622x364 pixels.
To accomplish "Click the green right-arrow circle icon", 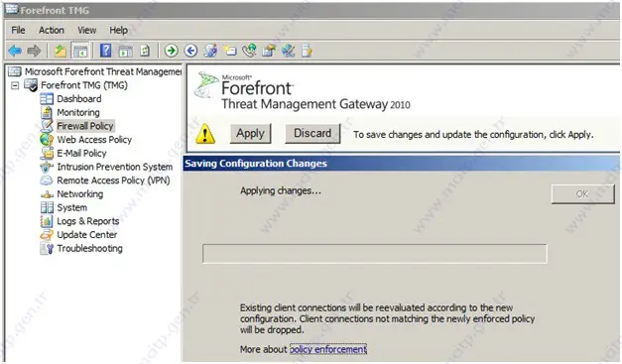I will [172, 51].
